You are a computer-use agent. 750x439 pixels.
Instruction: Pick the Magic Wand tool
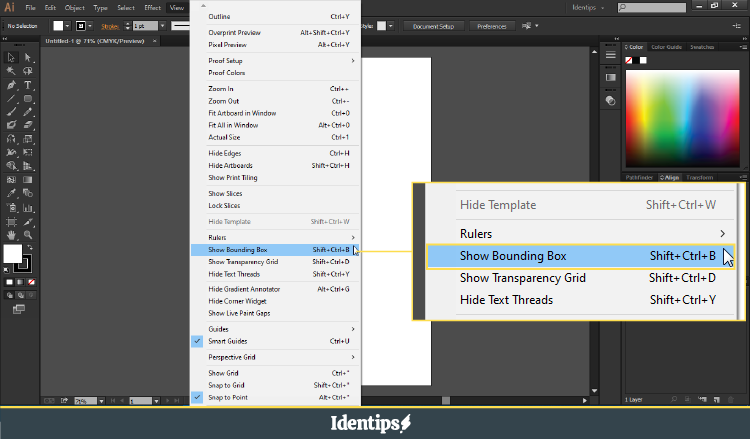tap(11, 71)
